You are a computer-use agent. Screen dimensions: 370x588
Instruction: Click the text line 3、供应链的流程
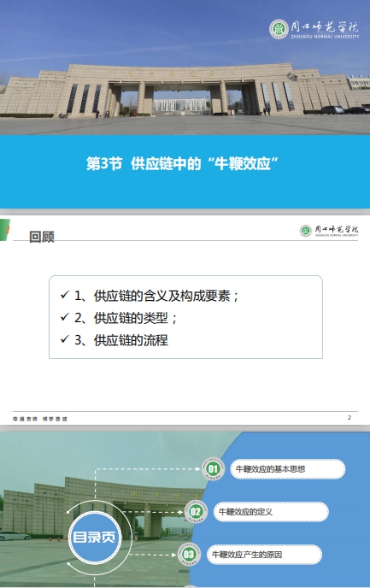pyautogui.click(x=121, y=340)
